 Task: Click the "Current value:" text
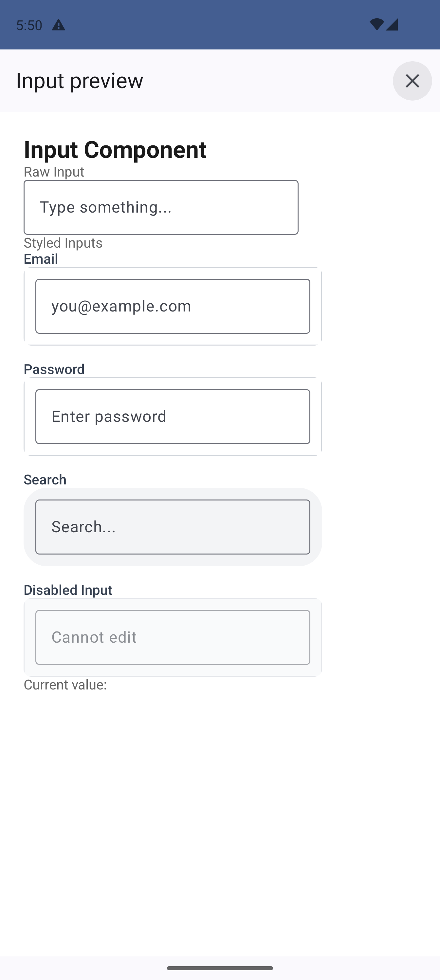pyautogui.click(x=65, y=685)
